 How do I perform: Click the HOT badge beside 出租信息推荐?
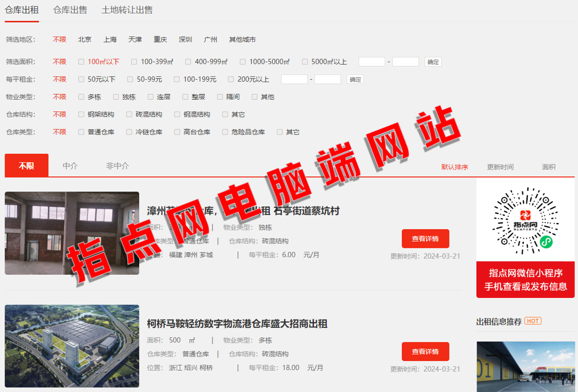(532, 321)
